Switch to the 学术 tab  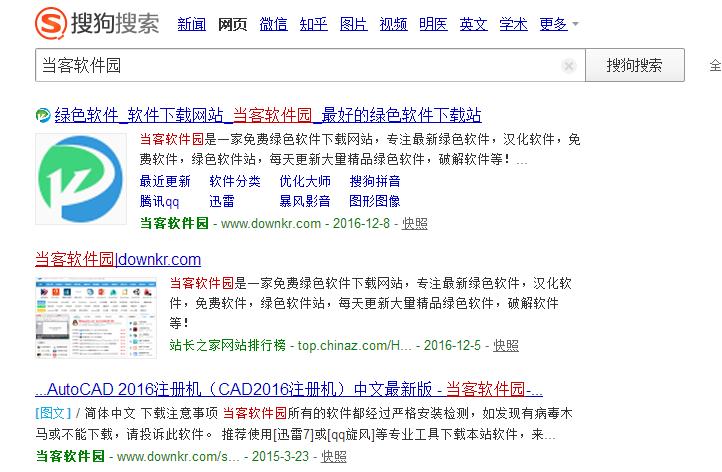tap(513, 24)
